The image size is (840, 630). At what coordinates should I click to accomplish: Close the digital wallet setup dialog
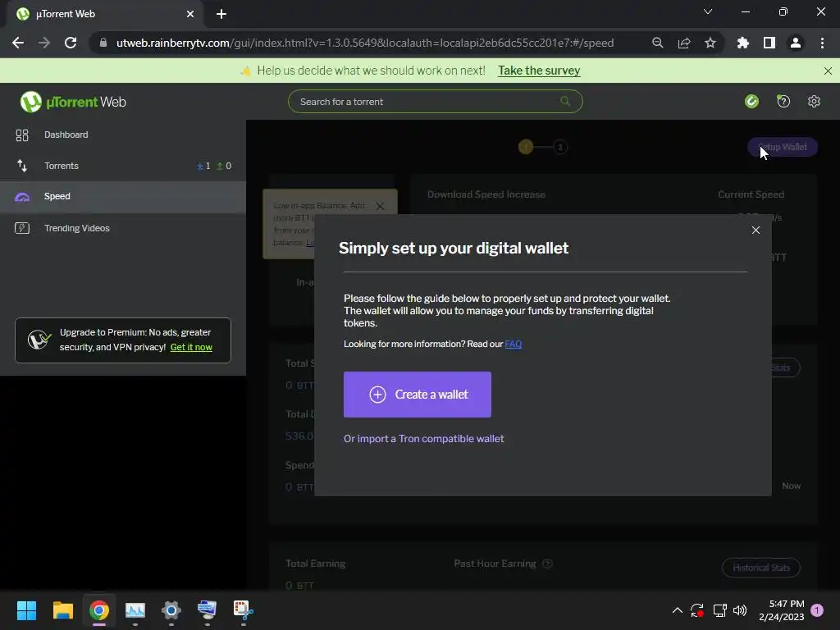click(756, 230)
